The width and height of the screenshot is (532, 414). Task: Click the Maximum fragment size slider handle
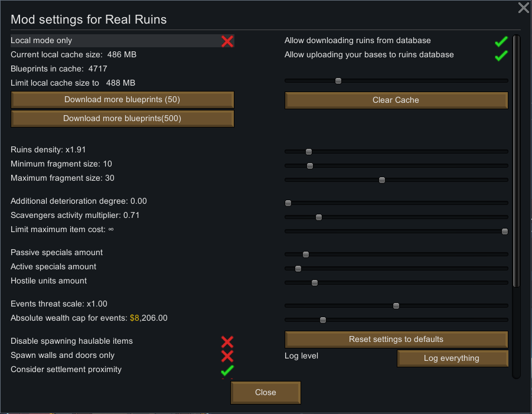click(x=382, y=180)
